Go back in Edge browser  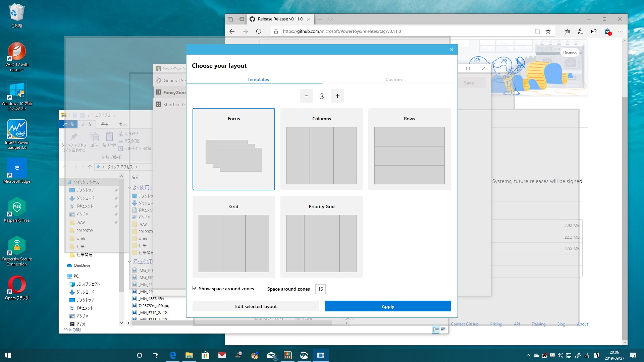(x=232, y=31)
